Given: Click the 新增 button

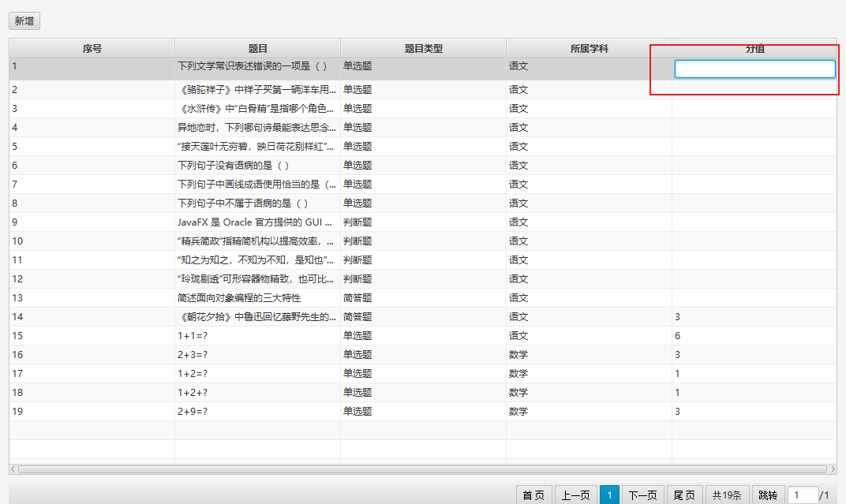Looking at the screenshot, I should [24, 21].
